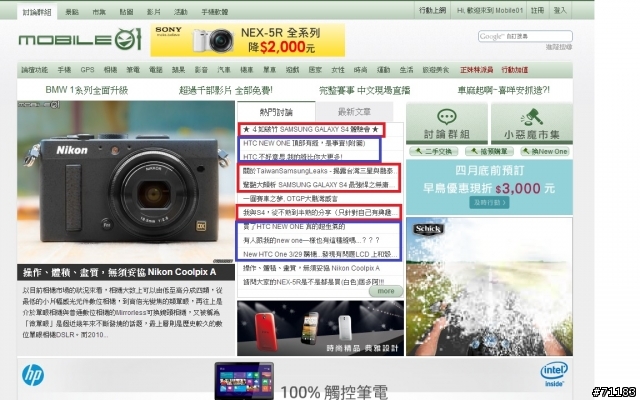The width and height of the screenshot is (640, 400).
Task: Open the 電腦 category in navigation
Action: point(156,70)
